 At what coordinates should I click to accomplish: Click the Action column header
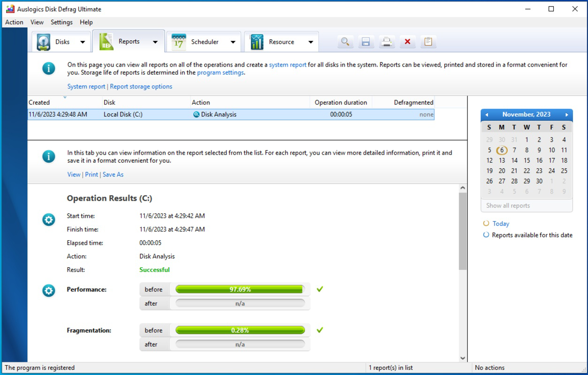(x=250, y=102)
